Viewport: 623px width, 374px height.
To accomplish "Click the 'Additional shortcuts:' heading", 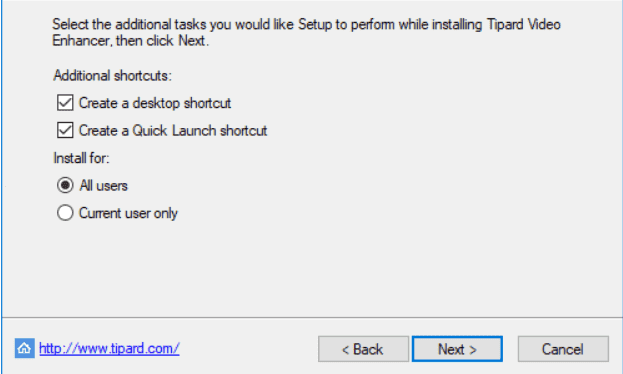I will click(112, 75).
